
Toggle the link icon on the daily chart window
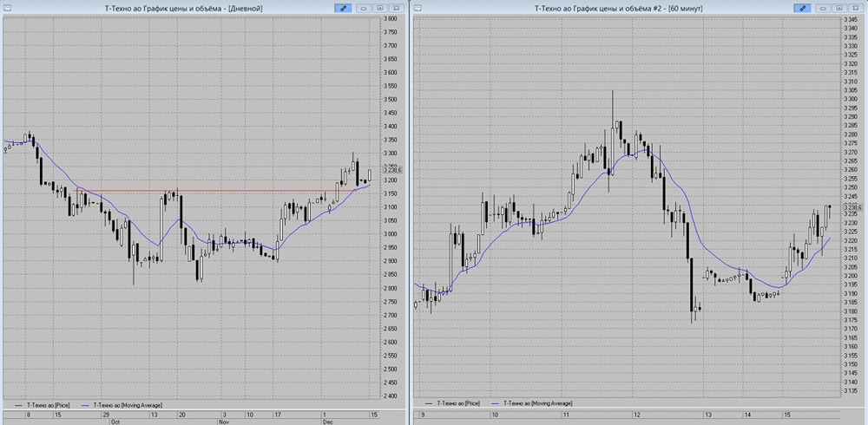343,8
